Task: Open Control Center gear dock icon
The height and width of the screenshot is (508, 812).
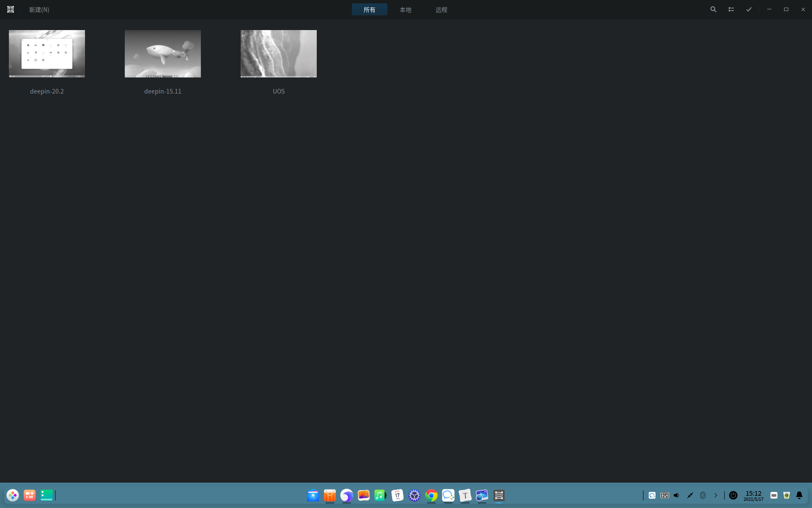Action: [x=414, y=495]
